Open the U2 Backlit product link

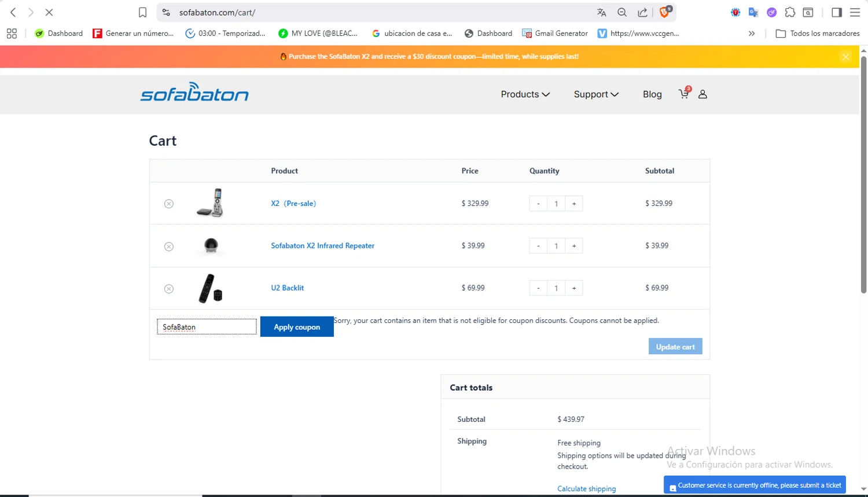pos(288,288)
